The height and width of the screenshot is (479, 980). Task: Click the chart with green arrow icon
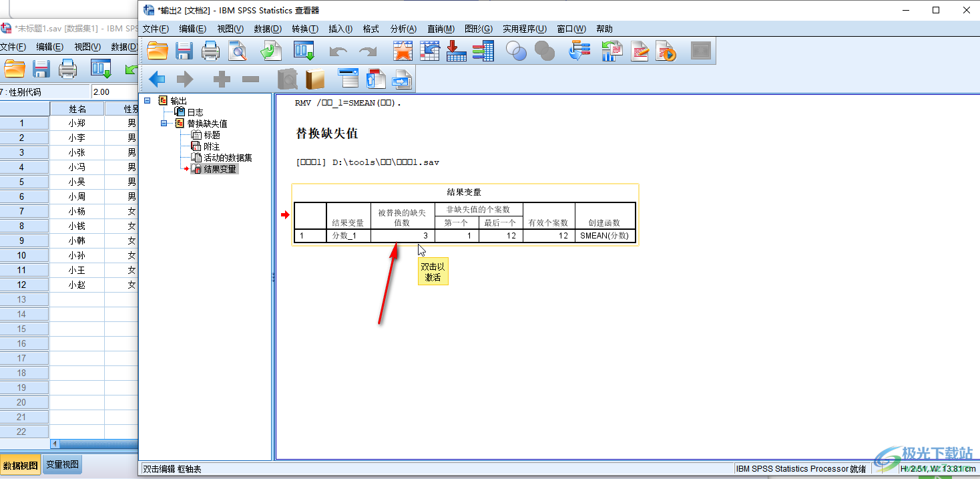611,51
